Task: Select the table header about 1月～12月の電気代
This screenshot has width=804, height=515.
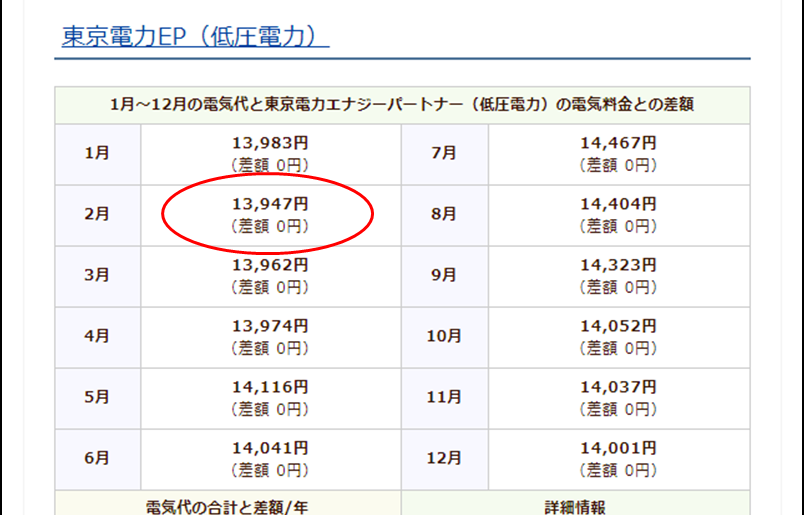Action: pos(403,105)
